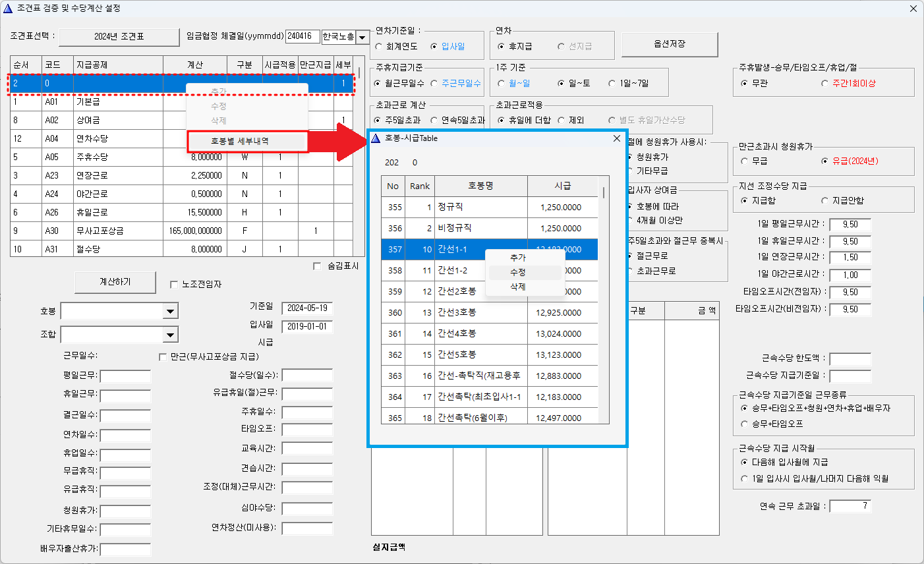This screenshot has width=924, height=564.
Task: Select the A05 주휴수당 row
Action: (183, 157)
